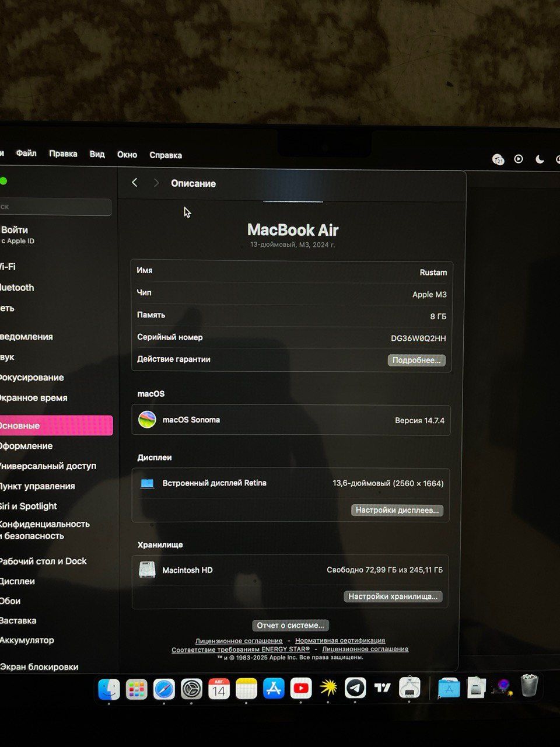Screen dimensions: 560x747
Task: Open the documents stack in Dock
Action: 477,687
